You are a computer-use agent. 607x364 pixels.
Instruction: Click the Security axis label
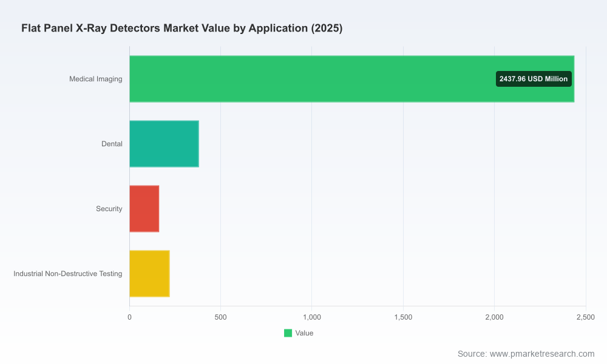pyautogui.click(x=109, y=209)
